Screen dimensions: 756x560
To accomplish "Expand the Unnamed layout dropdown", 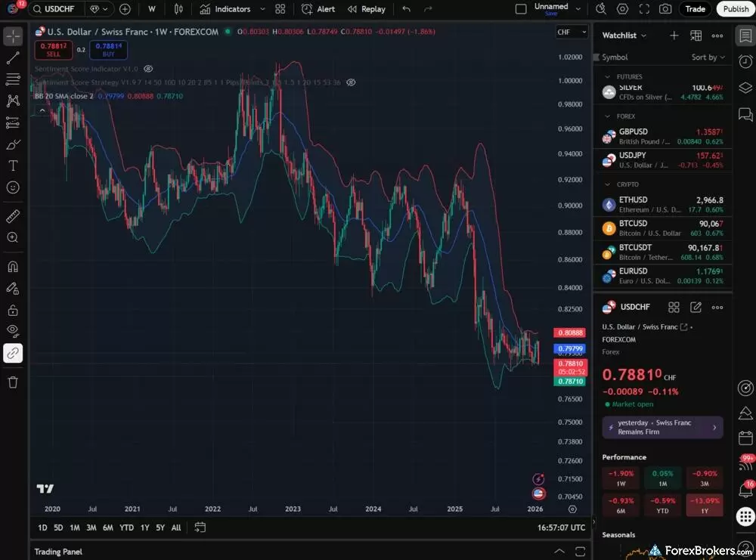I will (x=578, y=9).
